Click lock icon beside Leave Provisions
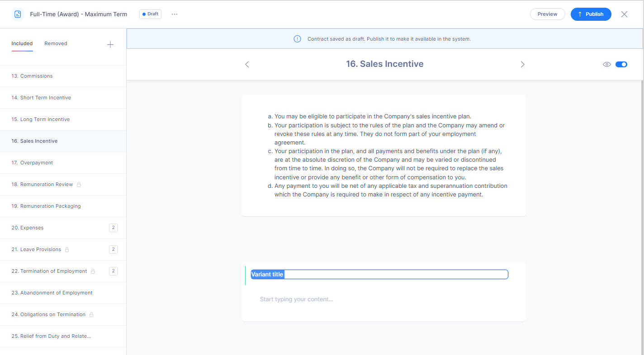 tap(67, 250)
